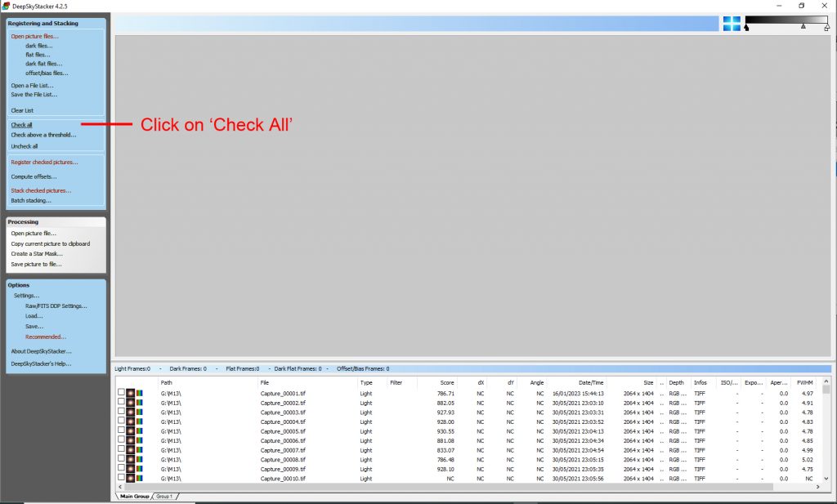837x504 pixels.
Task: Click RGB color icon of Capture_00009.tif row
Action: [139, 469]
